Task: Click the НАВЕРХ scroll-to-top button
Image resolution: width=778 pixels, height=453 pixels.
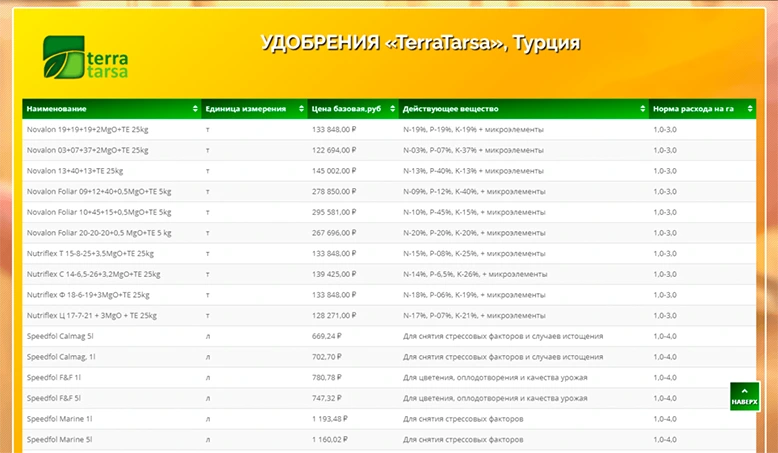Action: click(745, 396)
